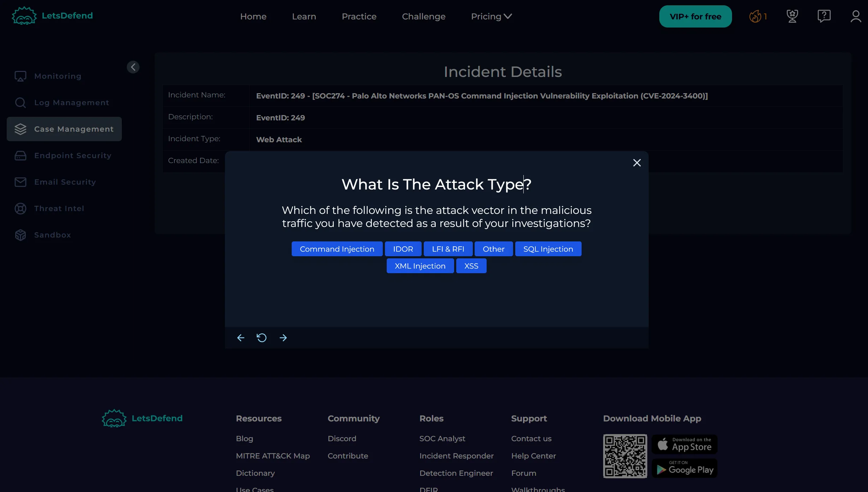The width and height of the screenshot is (868, 492).
Task: Click the back arrow in playbook
Action: tap(240, 338)
